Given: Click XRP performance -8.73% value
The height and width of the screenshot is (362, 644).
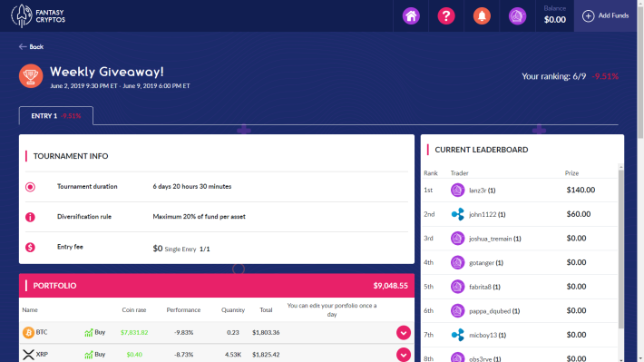Looking at the screenshot, I should pos(183,354).
